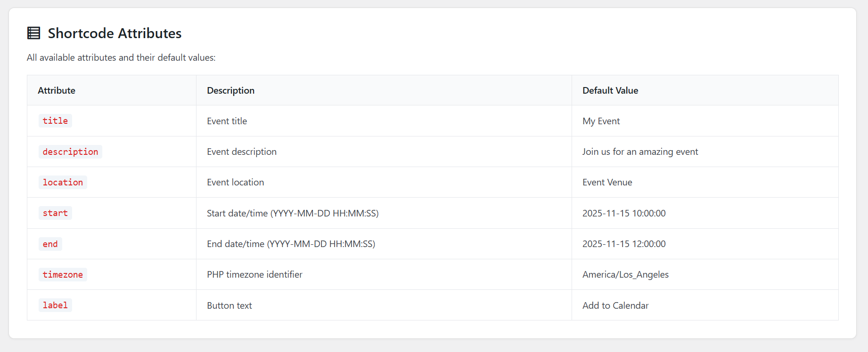Image resolution: width=868 pixels, height=352 pixels.
Task: Click the table icon beside Shortcode Attributes
Action: coord(33,33)
